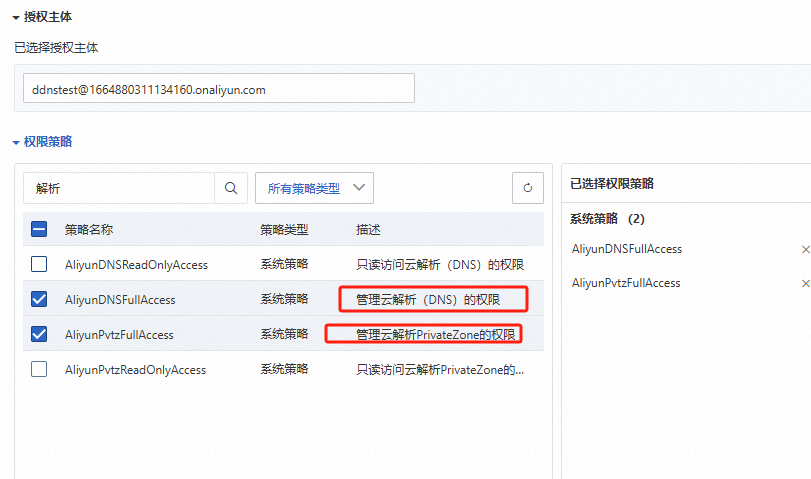Click truncated description 只读访问云解析PrivateZone的...
The image size is (811, 479).
(440, 370)
